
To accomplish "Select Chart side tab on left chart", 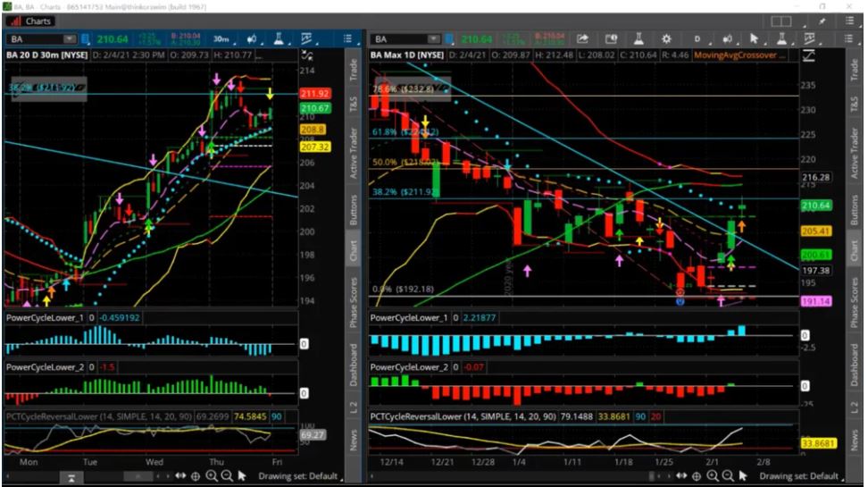I will (x=353, y=250).
